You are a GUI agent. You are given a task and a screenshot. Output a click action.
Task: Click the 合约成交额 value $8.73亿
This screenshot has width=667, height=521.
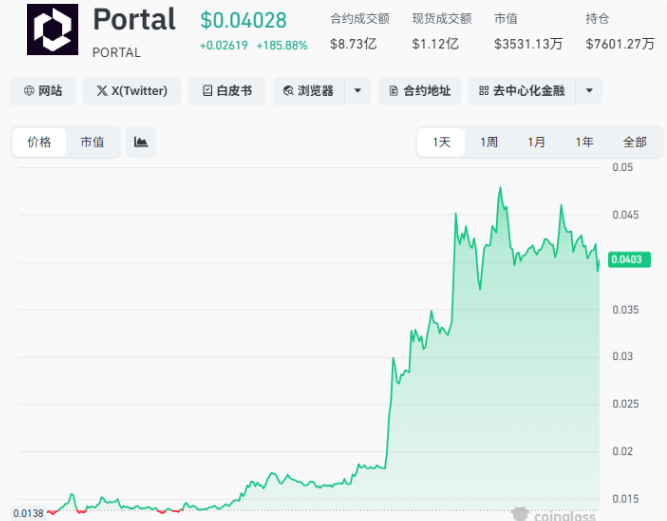tap(353, 44)
